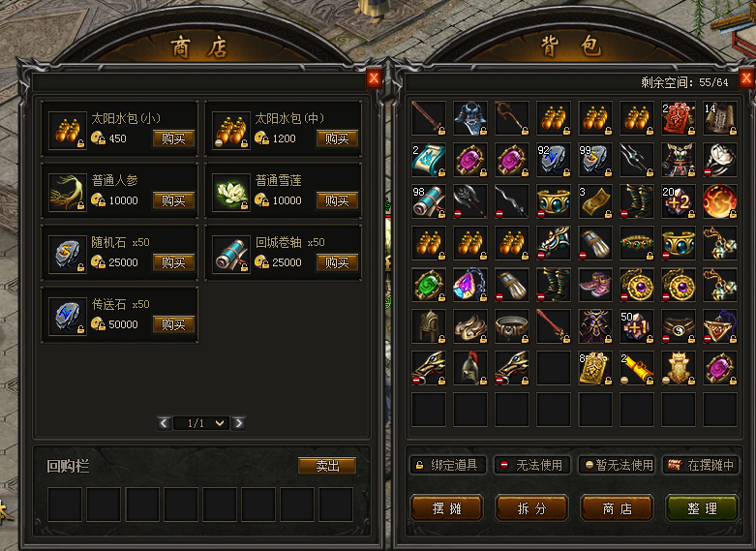
Task: Click the 太阳水包(小) item icon in shop
Action: [x=68, y=131]
